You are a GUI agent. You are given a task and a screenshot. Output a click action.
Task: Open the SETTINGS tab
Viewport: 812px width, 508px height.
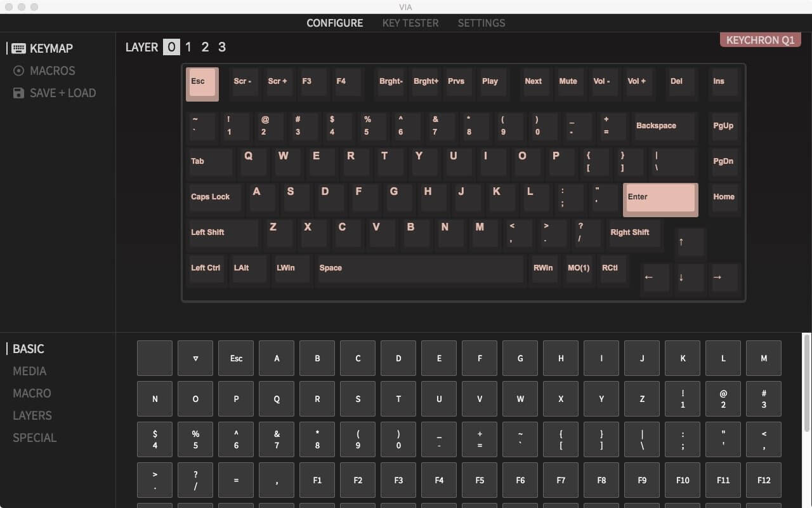tap(481, 23)
